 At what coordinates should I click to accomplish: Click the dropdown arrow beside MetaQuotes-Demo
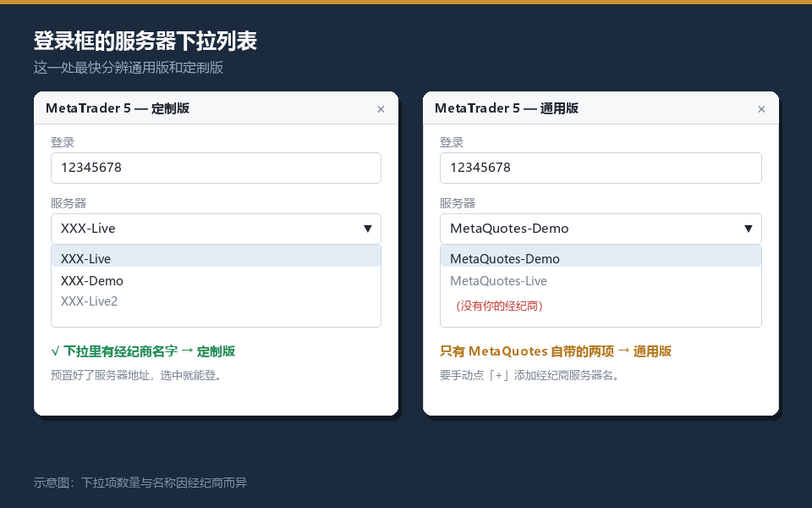(749, 229)
